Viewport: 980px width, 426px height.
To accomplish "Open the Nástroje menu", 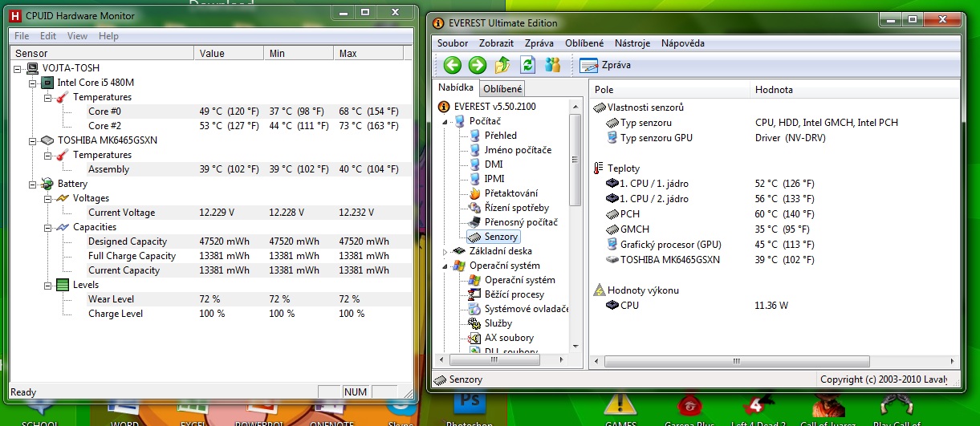I will (632, 43).
